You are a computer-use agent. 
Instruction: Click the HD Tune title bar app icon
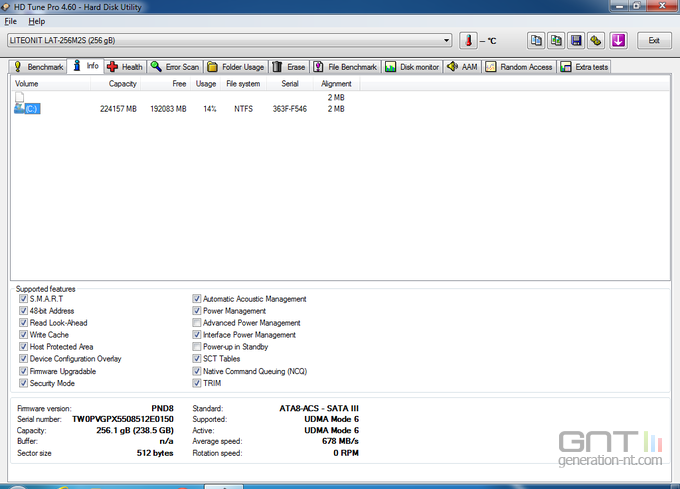[6, 7]
